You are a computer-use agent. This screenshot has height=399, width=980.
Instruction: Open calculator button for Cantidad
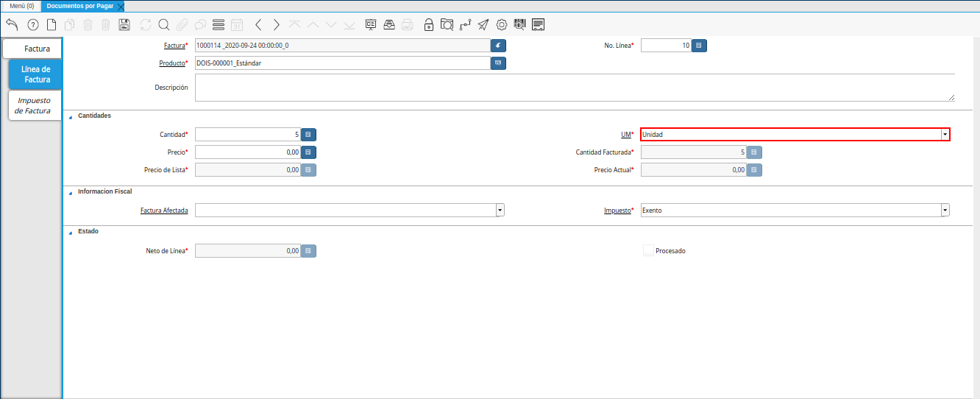308,135
